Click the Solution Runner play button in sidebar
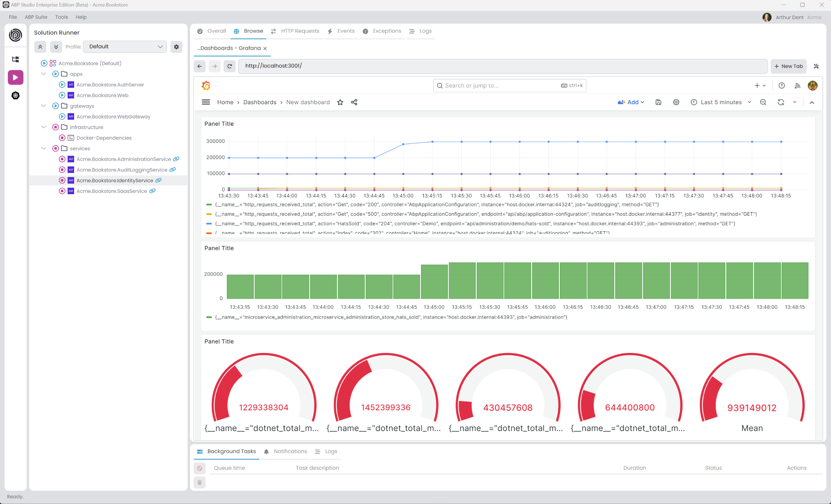 coord(15,77)
